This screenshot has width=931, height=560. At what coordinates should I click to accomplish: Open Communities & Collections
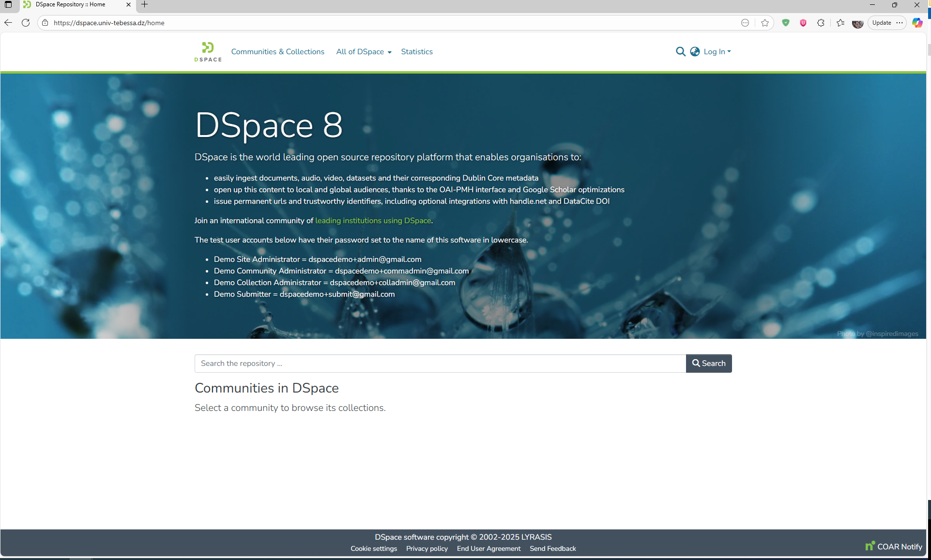pos(277,51)
